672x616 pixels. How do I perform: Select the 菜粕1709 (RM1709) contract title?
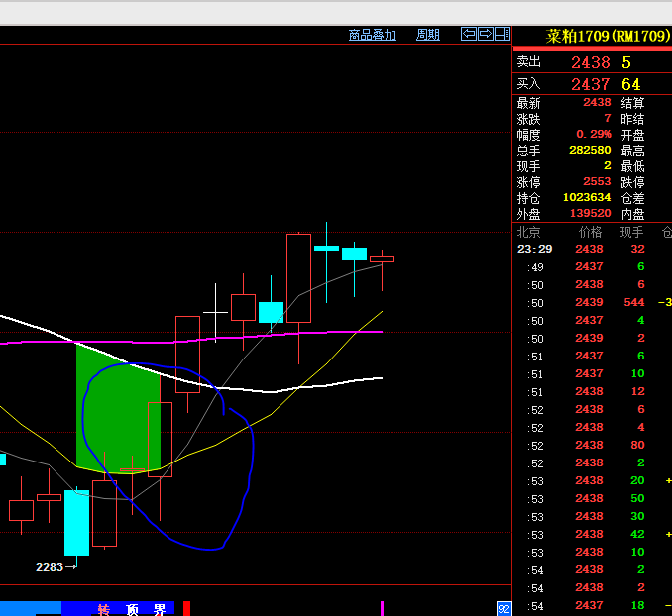coord(607,37)
